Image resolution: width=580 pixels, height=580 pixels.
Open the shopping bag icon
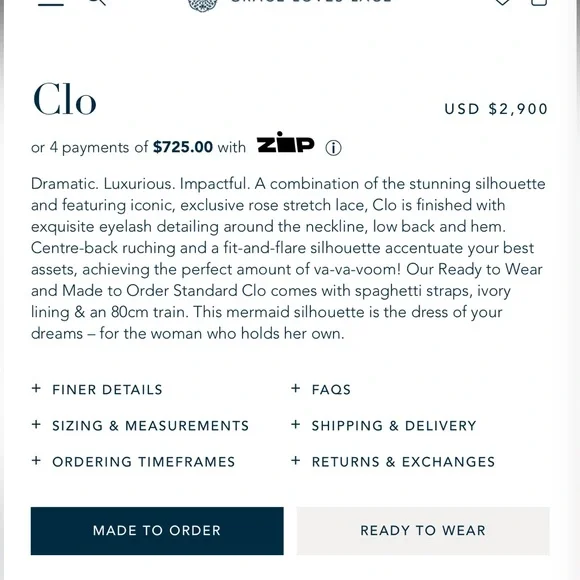539,3
